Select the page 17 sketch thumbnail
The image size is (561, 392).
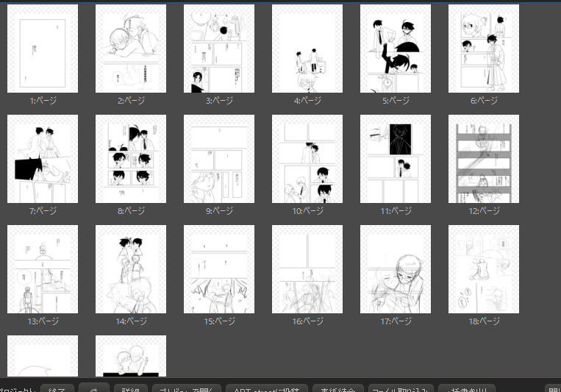click(x=396, y=269)
